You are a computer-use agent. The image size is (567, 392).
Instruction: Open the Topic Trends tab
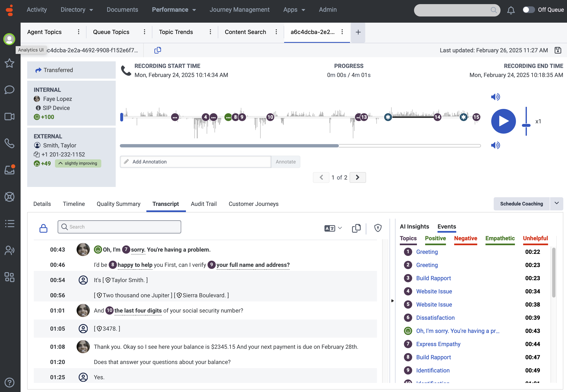[176, 32]
